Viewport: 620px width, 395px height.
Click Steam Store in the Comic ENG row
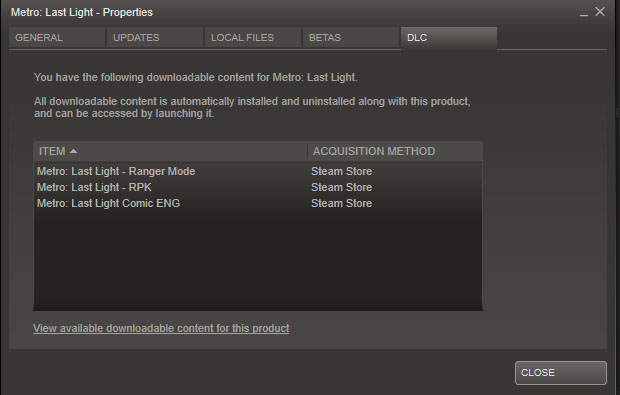click(x=342, y=203)
